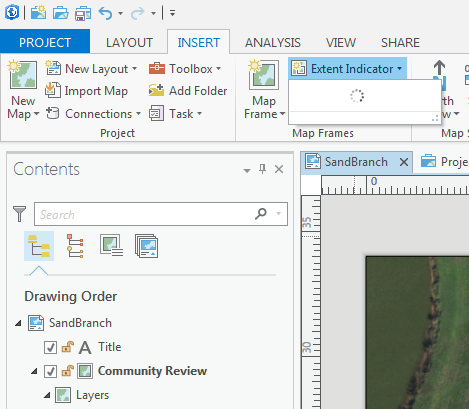This screenshot has height=409, width=469.
Task: Select the INSERT ribbon tab
Action: pos(198,43)
